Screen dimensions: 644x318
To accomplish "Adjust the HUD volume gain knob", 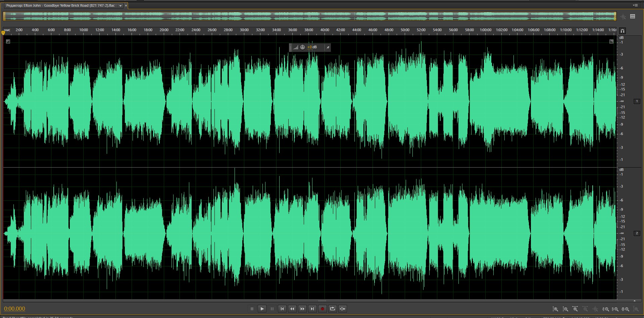I will click(x=302, y=47).
